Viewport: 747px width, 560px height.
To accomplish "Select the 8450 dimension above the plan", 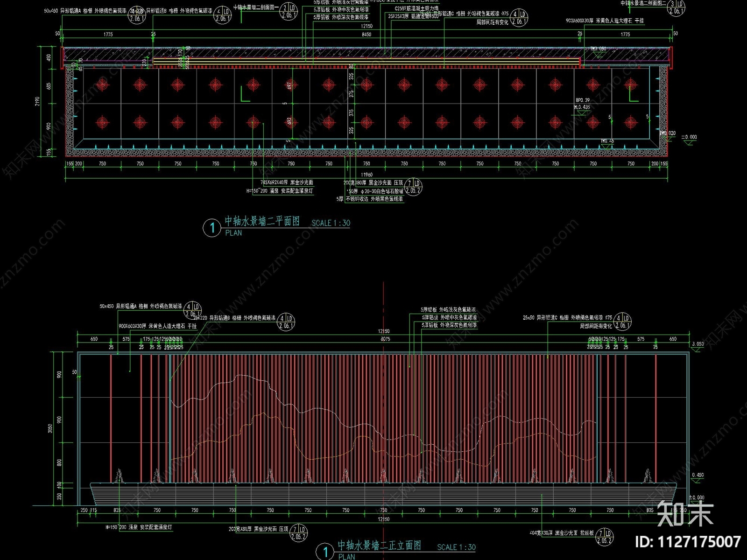I will point(367,34).
